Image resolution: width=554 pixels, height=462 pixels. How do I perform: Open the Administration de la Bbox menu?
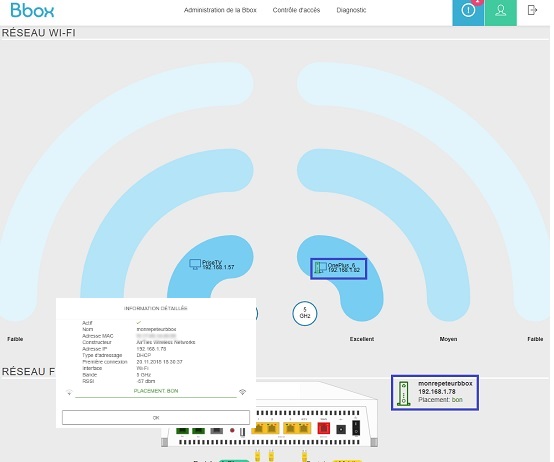[220, 10]
